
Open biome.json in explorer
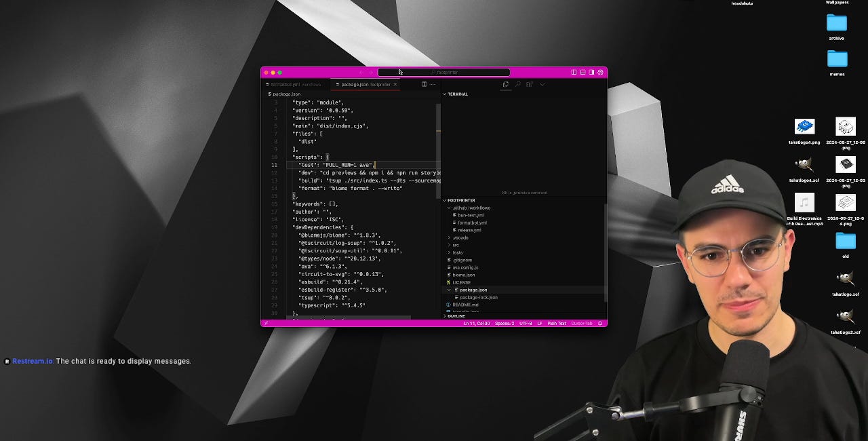[x=463, y=275]
